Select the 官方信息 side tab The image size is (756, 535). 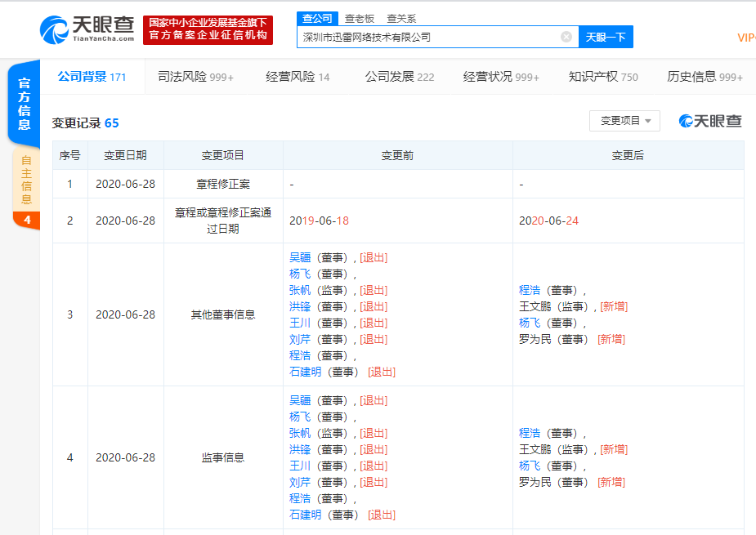click(x=24, y=104)
